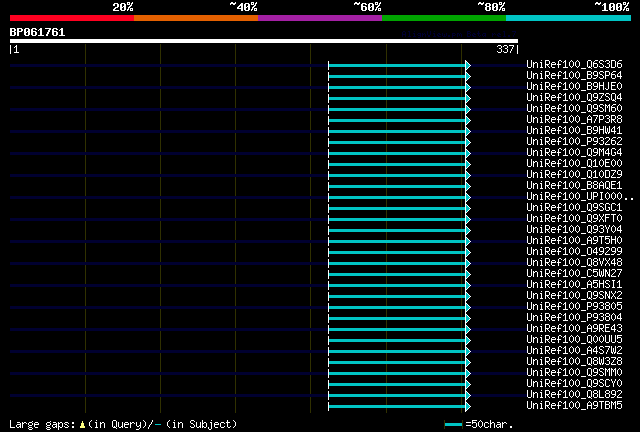
Task: Open hit UniRef100_Q9ZSQ4
Action: [574, 97]
